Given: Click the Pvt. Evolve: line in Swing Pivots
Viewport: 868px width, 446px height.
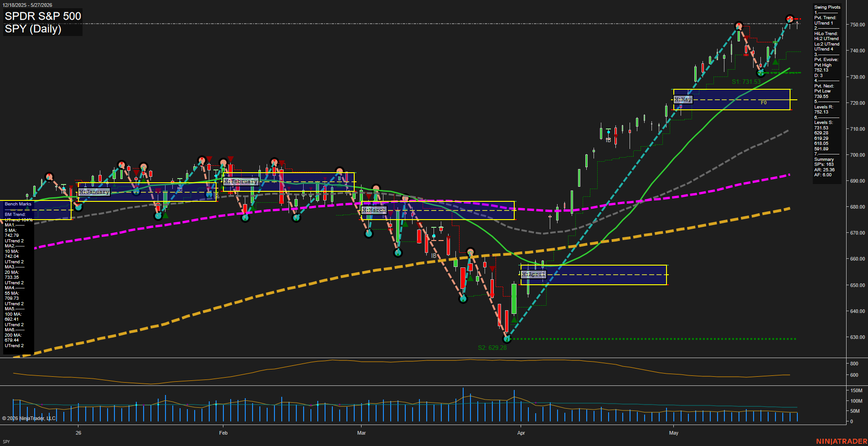Looking at the screenshot, I should click(x=826, y=60).
